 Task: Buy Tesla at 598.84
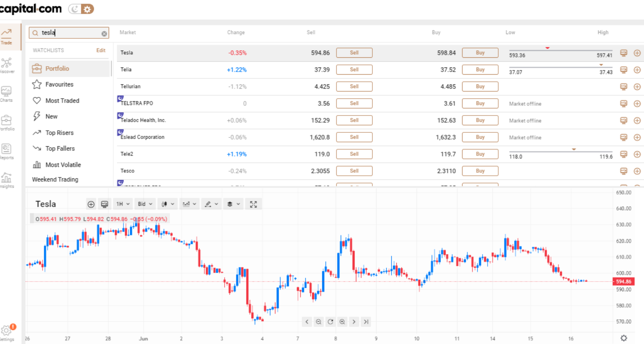point(480,53)
